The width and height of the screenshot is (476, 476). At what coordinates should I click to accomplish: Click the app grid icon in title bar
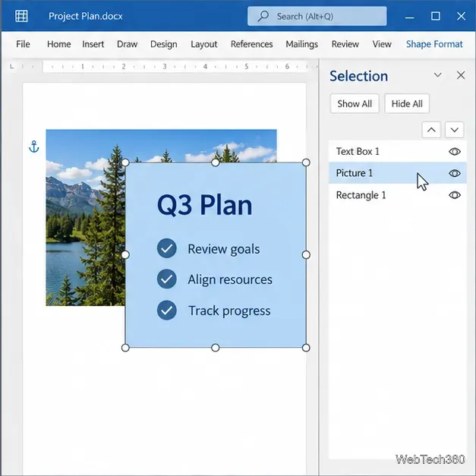point(21,16)
